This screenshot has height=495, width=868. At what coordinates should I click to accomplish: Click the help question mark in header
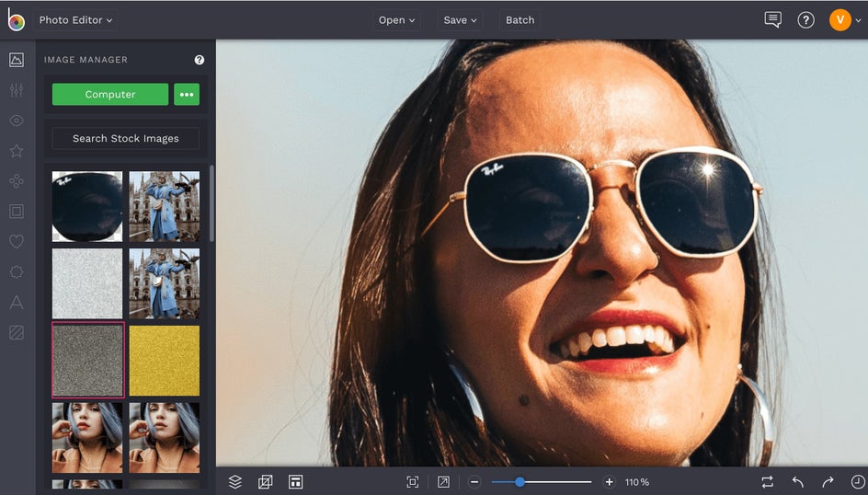pos(805,20)
